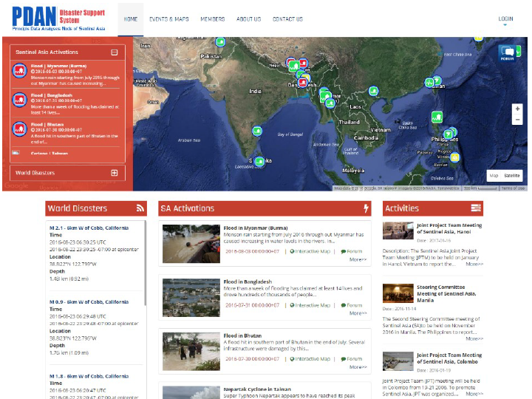Click the lightning bolt icon in SA Activations header
Viewport: 532px width, 399px height.
(366, 208)
